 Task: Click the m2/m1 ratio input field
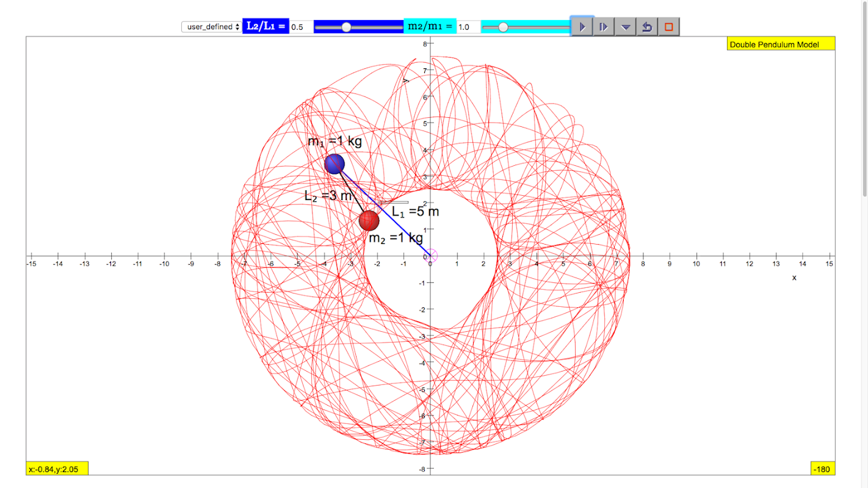tap(469, 27)
